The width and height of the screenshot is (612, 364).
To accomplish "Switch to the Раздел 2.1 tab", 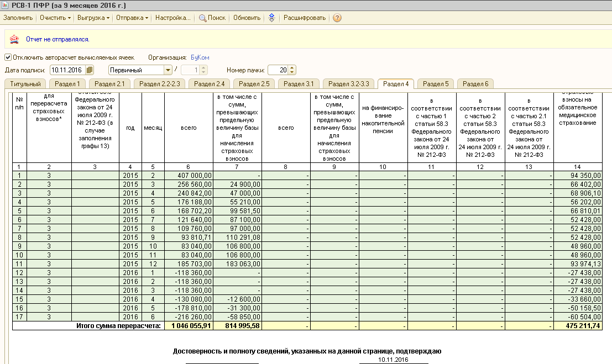I will (x=109, y=84).
